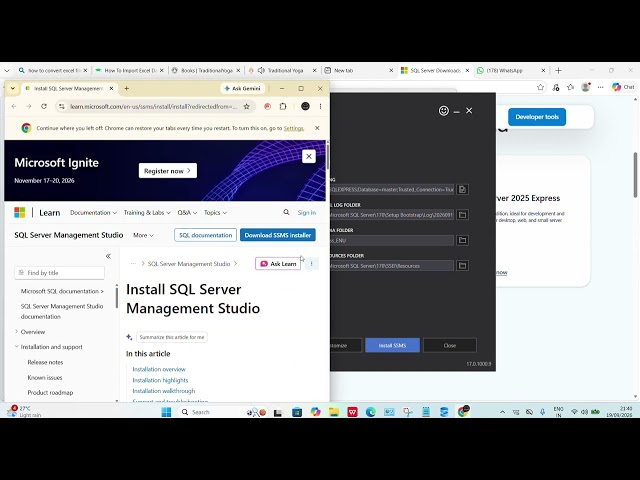
Task: Collapse Installation and support tree node
Action: pyautogui.click(x=17, y=347)
